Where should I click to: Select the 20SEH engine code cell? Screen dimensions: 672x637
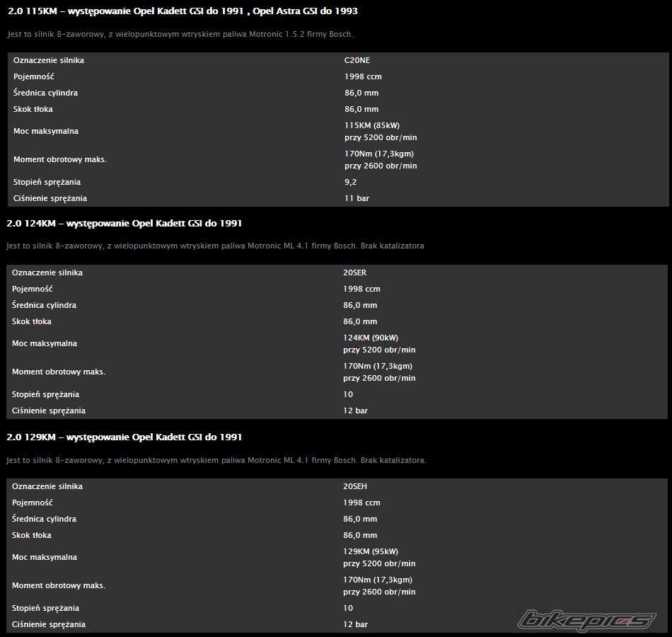[355, 486]
